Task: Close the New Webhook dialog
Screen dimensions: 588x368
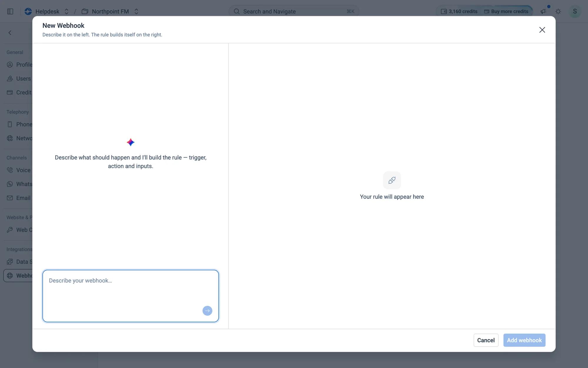Action: 542,30
